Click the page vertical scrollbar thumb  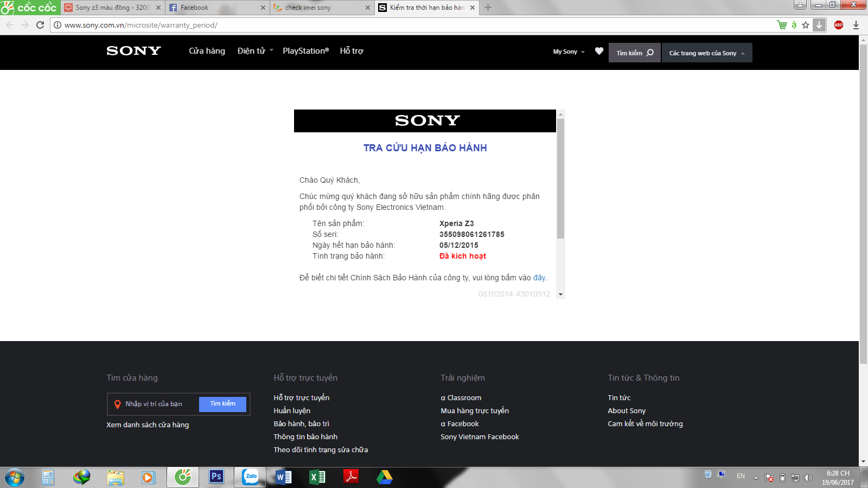864,204
